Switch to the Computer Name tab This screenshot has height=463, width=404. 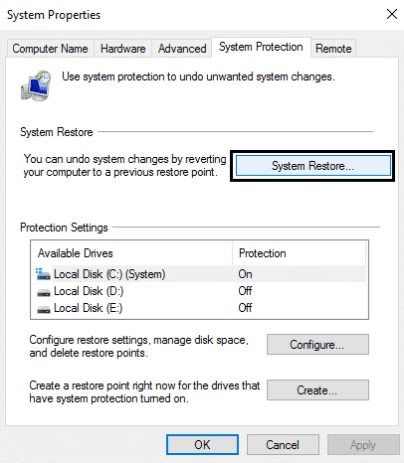click(x=50, y=49)
